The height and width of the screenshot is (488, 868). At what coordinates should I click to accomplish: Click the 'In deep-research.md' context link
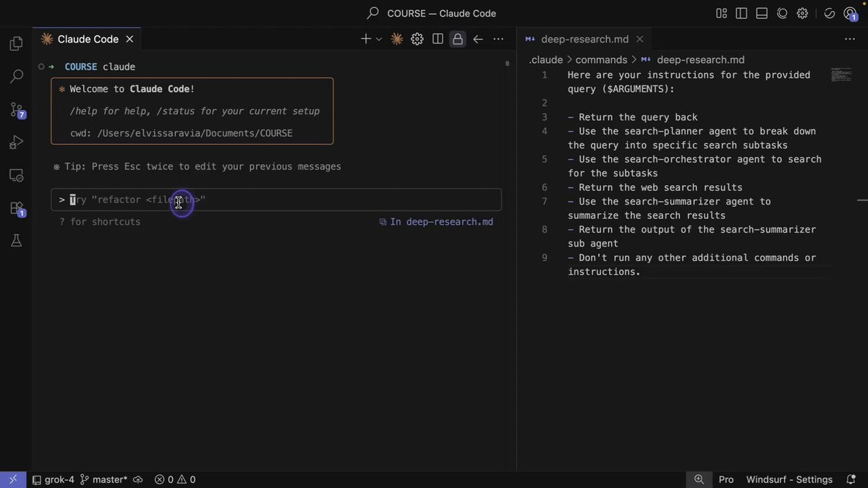click(436, 222)
